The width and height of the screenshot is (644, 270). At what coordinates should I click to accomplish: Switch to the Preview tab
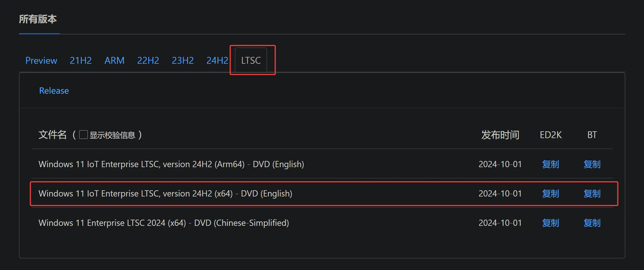click(41, 60)
